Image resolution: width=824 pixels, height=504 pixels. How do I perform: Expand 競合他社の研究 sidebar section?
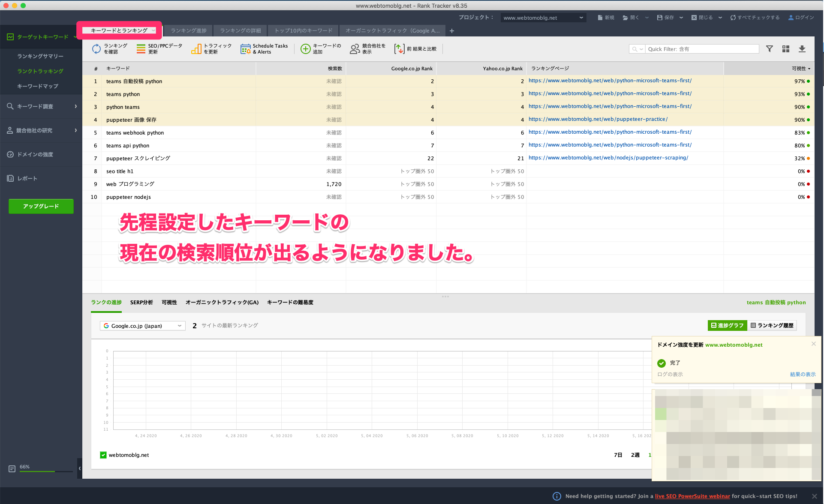[x=41, y=130]
